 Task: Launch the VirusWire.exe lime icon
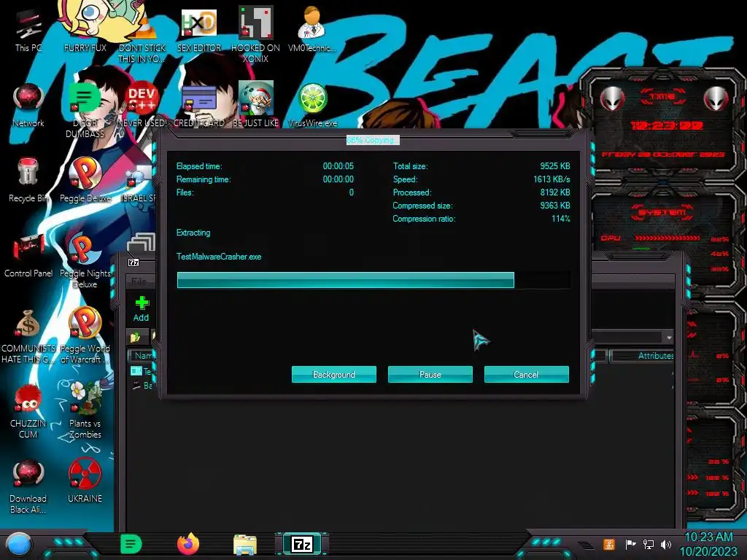(312, 105)
